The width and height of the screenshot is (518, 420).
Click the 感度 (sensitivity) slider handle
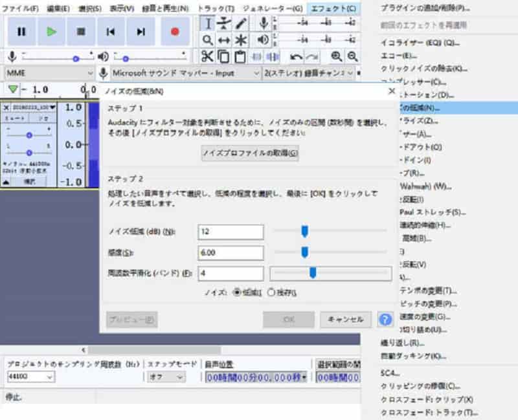[x=306, y=252]
